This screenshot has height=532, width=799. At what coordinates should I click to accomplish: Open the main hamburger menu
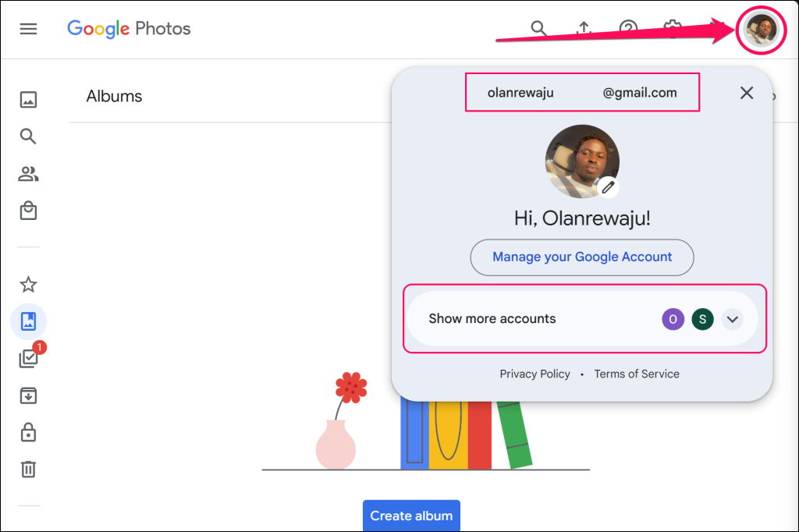point(28,29)
